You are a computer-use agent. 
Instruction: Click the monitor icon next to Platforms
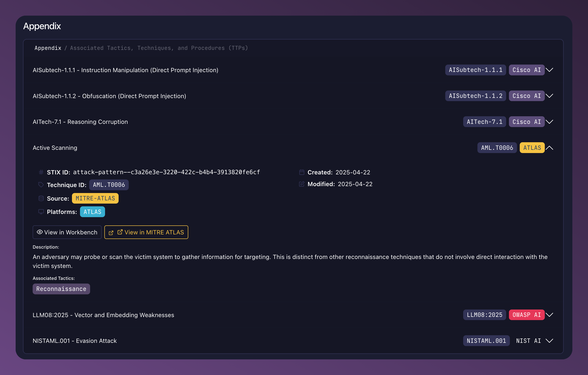(41, 212)
